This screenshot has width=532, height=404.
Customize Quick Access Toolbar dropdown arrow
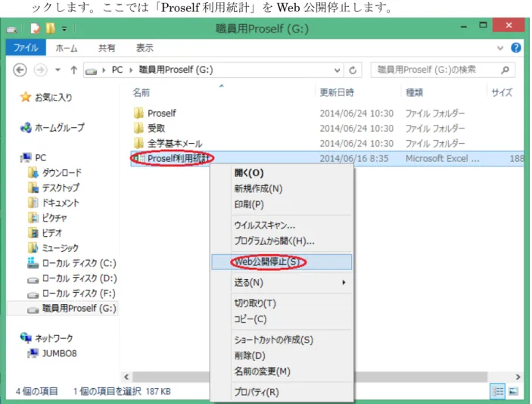tap(64, 29)
